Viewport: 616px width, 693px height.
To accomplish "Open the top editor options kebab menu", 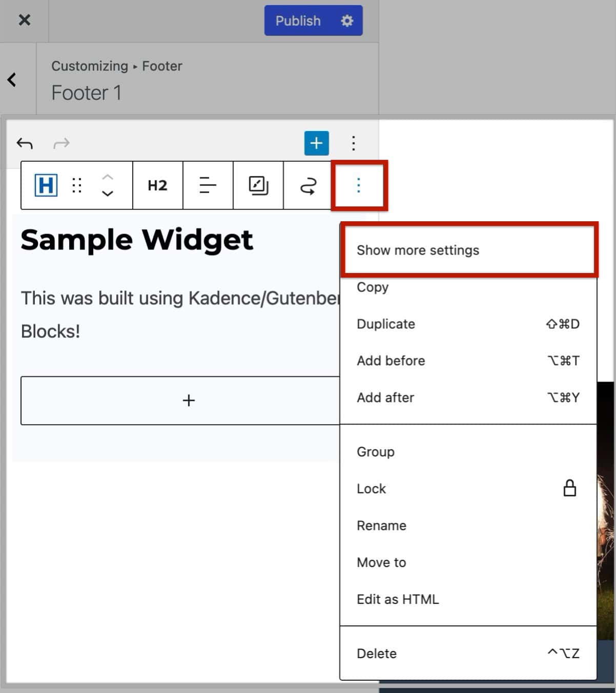I will 353,143.
